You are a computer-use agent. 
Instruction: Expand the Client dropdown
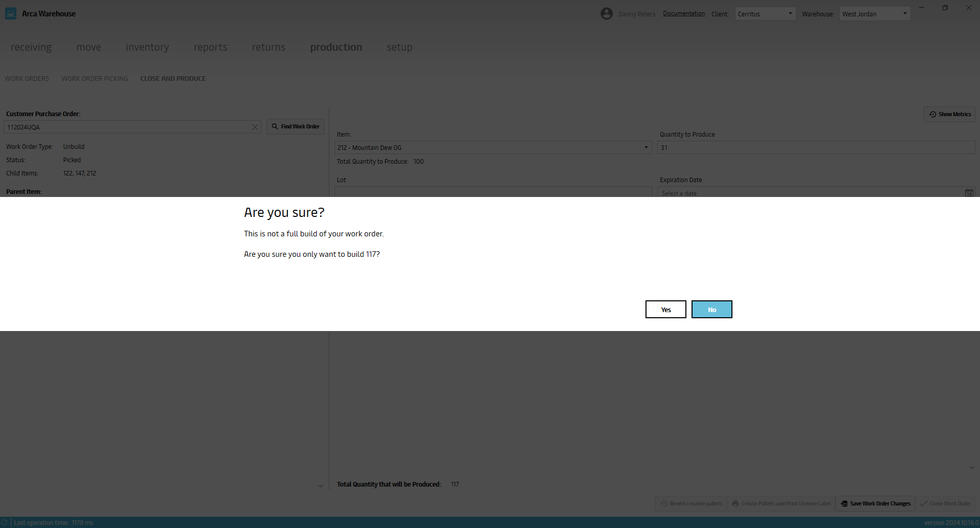(790, 14)
